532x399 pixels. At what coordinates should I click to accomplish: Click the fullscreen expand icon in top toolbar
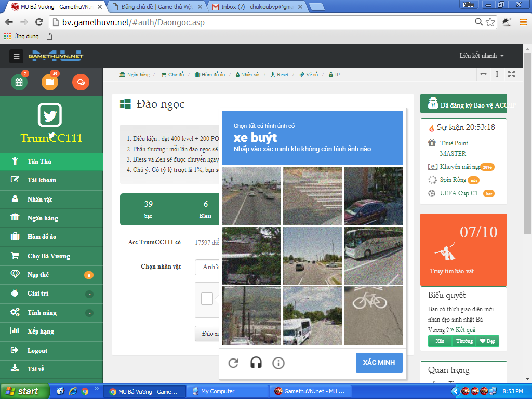(x=512, y=74)
